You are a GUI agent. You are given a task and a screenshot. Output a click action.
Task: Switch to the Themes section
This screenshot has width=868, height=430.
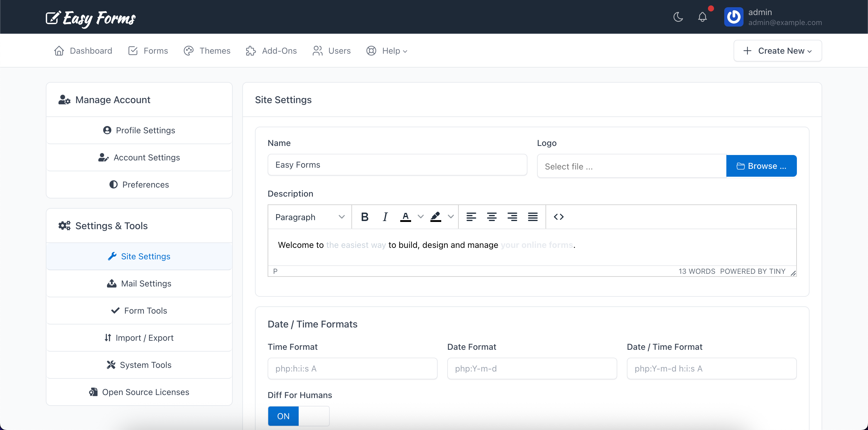[207, 51]
